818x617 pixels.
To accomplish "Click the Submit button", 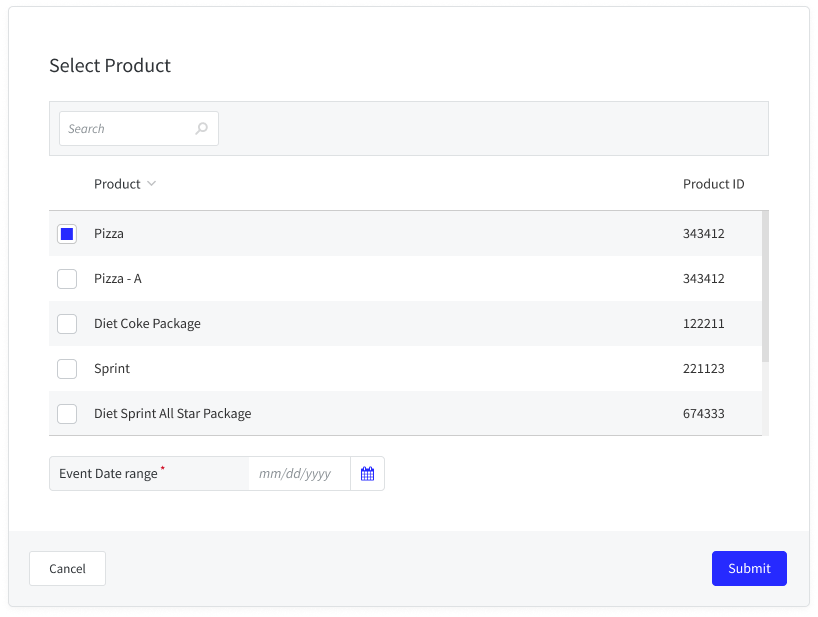I will pyautogui.click(x=749, y=568).
